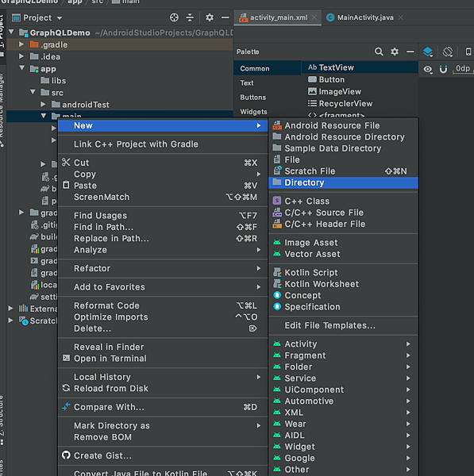Expand the .gradle folder

pos(21,44)
